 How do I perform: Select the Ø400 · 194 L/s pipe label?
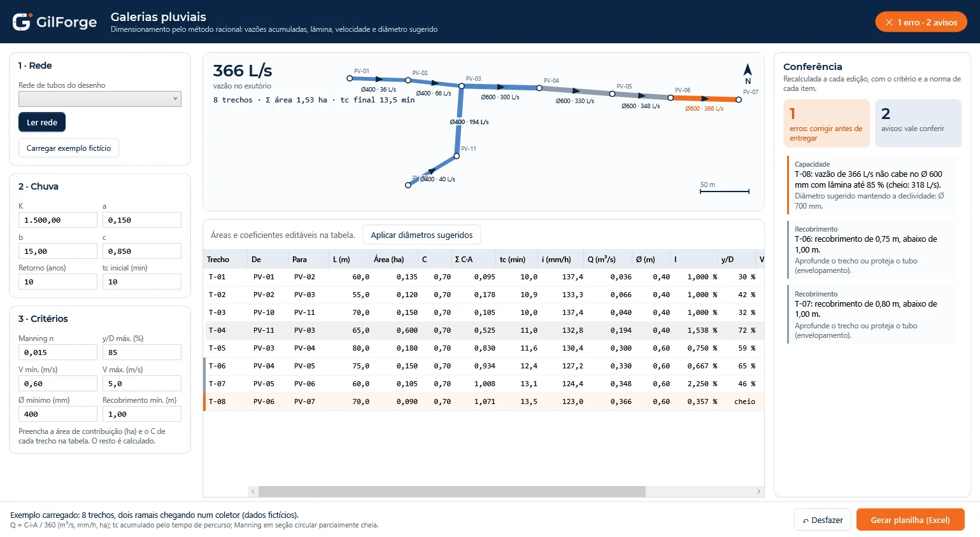tap(469, 122)
